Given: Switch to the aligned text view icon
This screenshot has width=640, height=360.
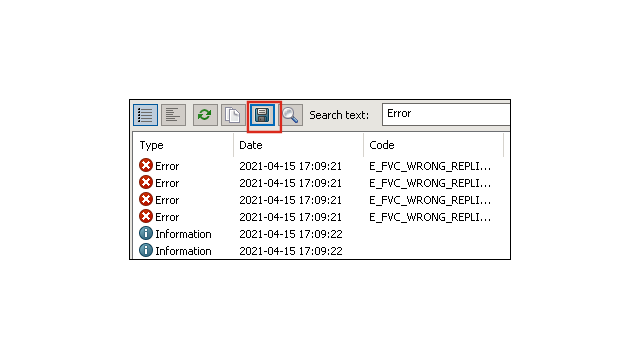Looking at the screenshot, I should 173,115.
